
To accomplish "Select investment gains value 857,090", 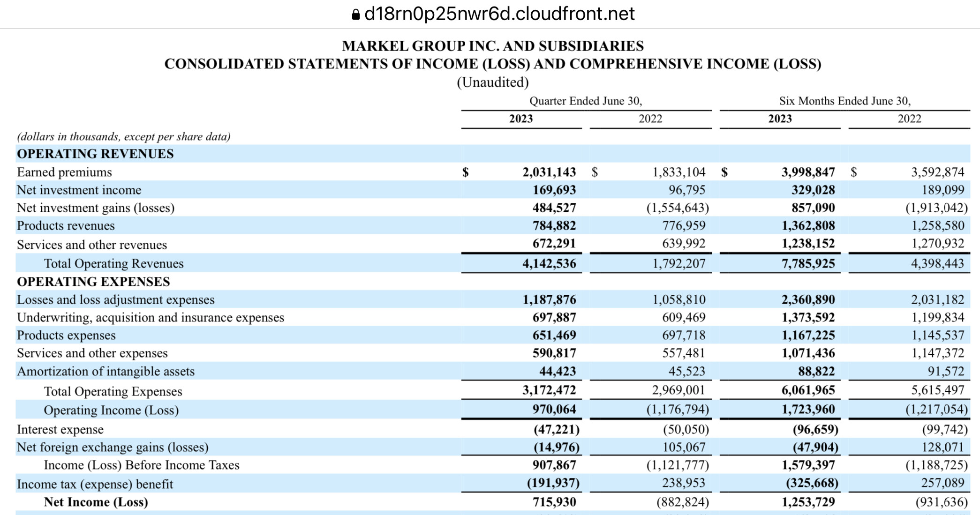I will (x=813, y=208).
